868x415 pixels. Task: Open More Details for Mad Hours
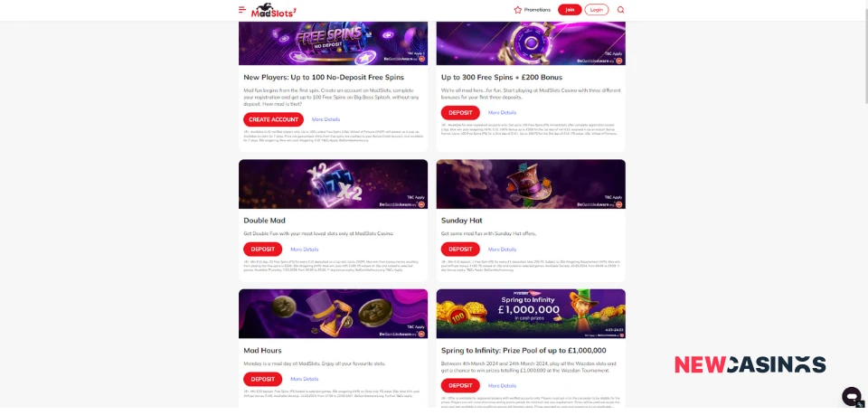[305, 379]
